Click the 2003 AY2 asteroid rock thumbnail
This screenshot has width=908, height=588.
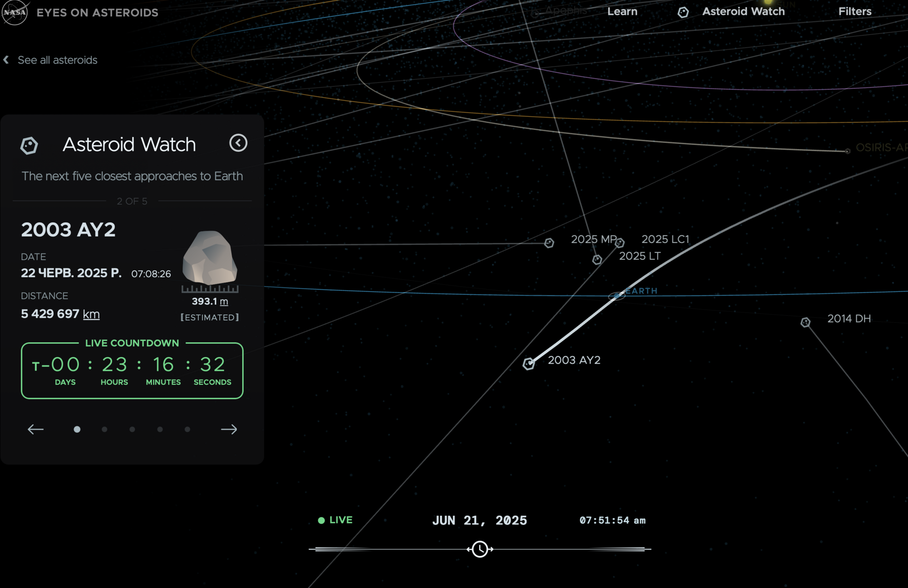point(210,257)
